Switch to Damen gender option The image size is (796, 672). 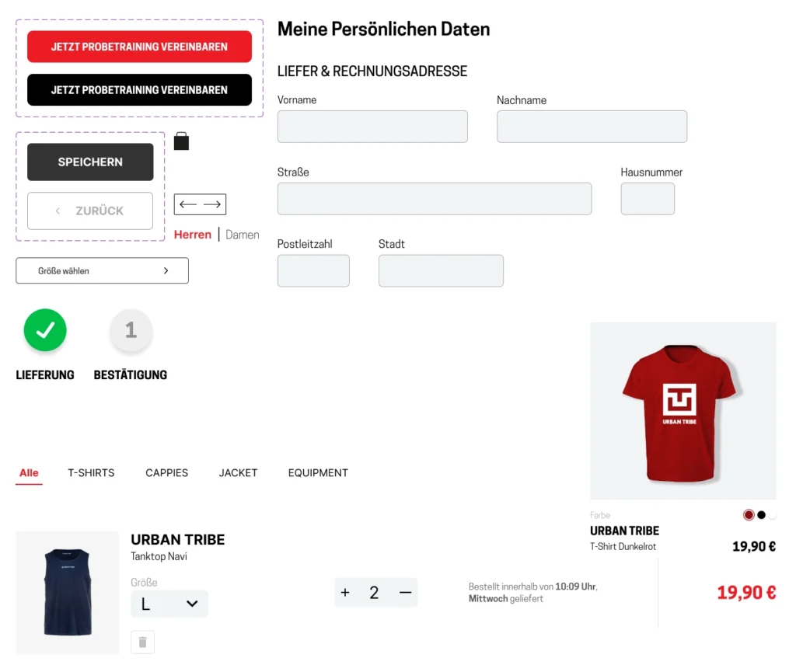tap(243, 235)
